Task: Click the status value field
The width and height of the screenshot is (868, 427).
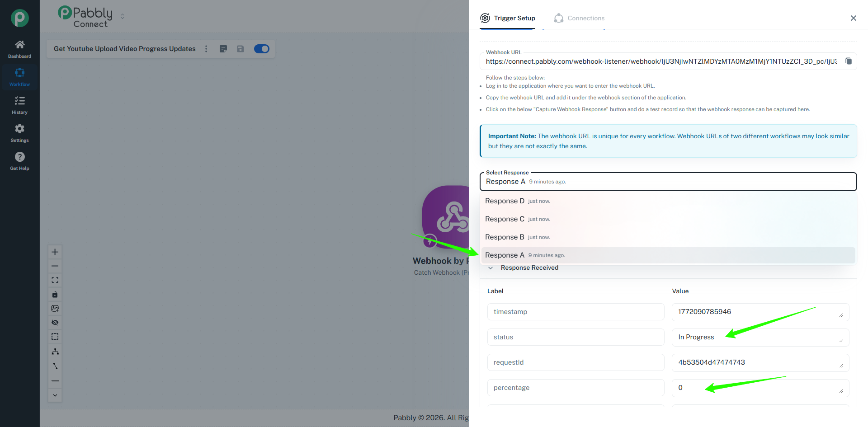Action: (x=759, y=338)
